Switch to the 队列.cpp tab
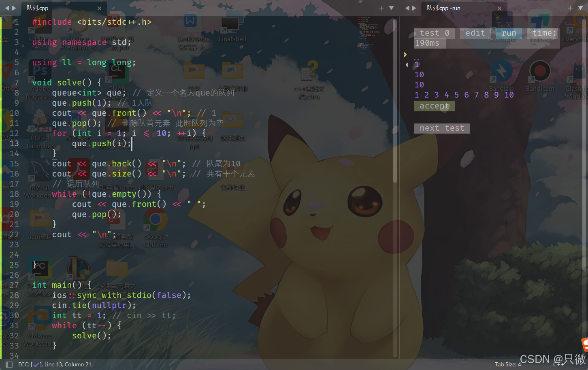Screen dimensions: 588x370 (37, 8)
